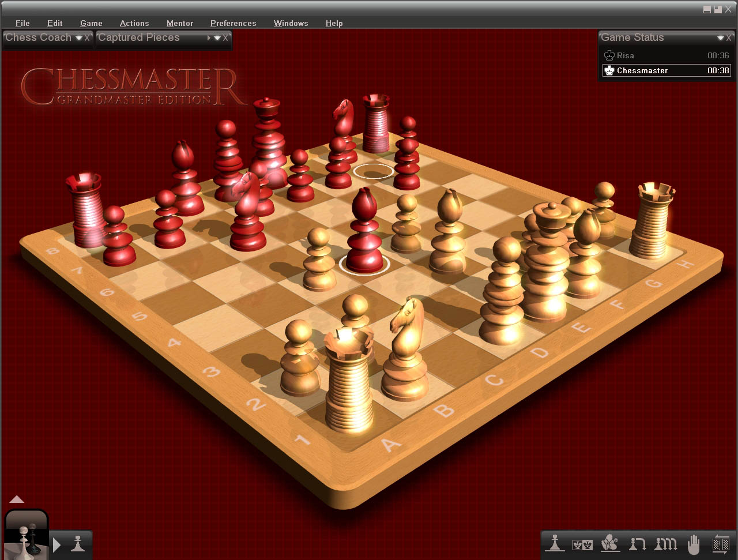Open the Mentor menu
This screenshot has height=560, width=738.
(x=179, y=23)
